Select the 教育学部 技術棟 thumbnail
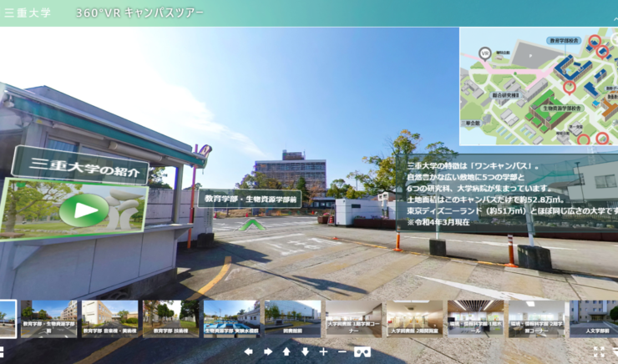Viewport: 618px width, 364px height. pyautogui.click(x=170, y=319)
